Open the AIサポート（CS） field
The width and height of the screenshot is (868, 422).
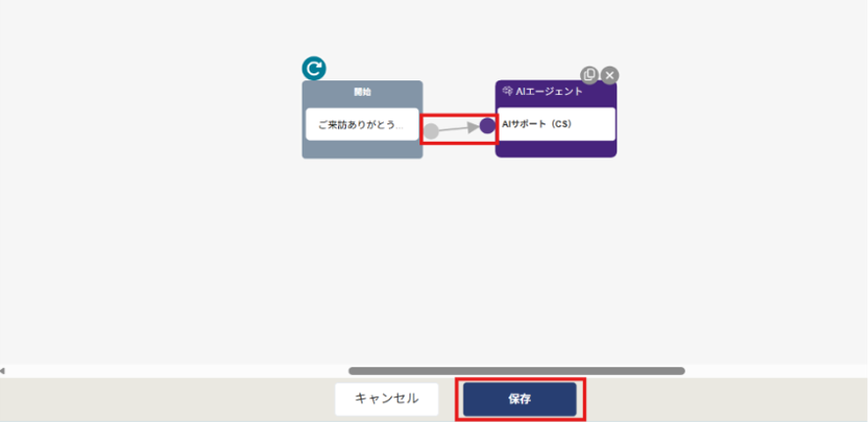pyautogui.click(x=555, y=124)
